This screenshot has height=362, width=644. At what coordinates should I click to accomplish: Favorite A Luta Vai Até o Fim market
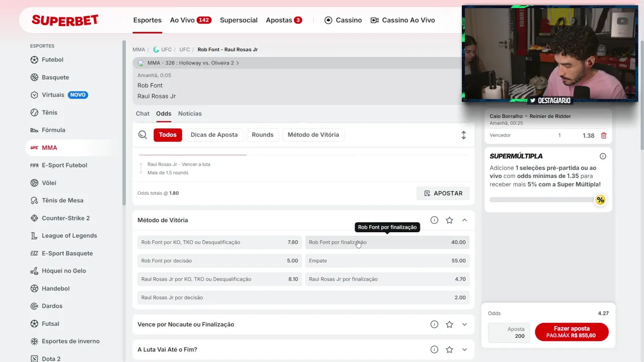(x=449, y=349)
